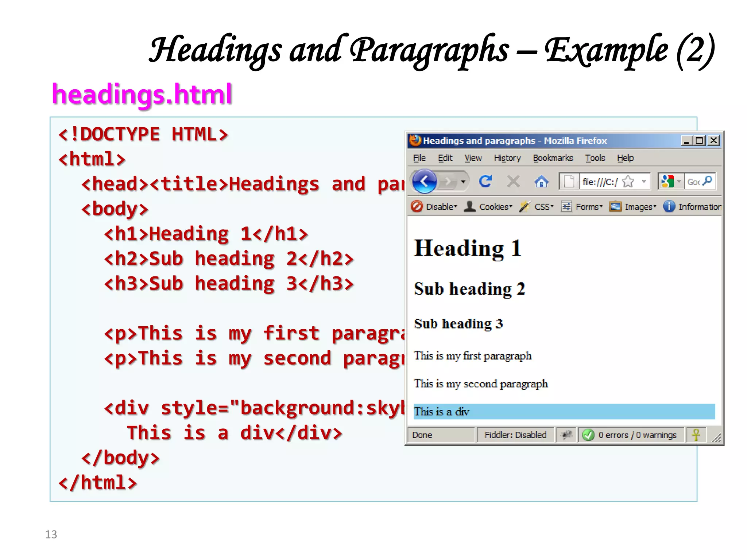Click the Firefox back arrow button
The height and width of the screenshot is (560, 747).
coord(424,181)
